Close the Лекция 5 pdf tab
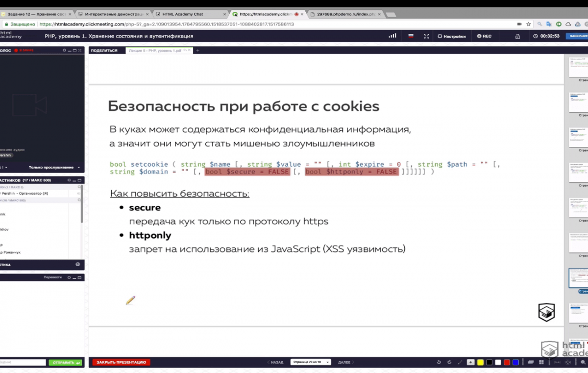588x373 pixels. click(x=189, y=50)
